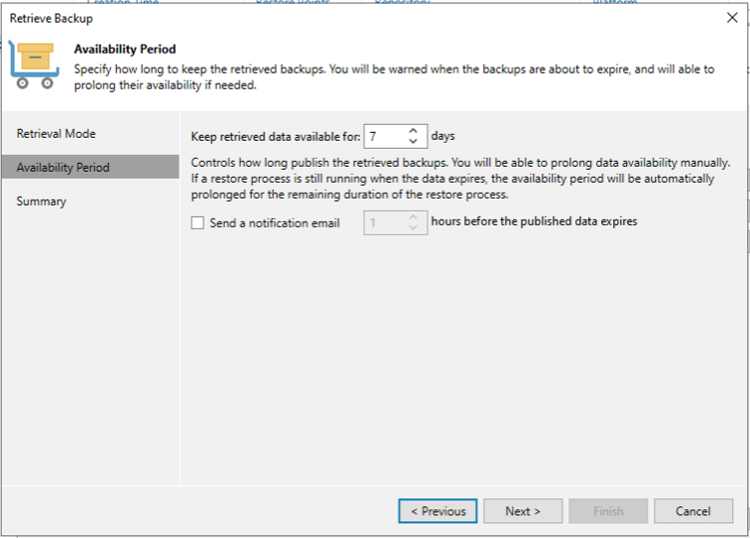
Task: Select the Send a notification email label
Action: [275, 223]
